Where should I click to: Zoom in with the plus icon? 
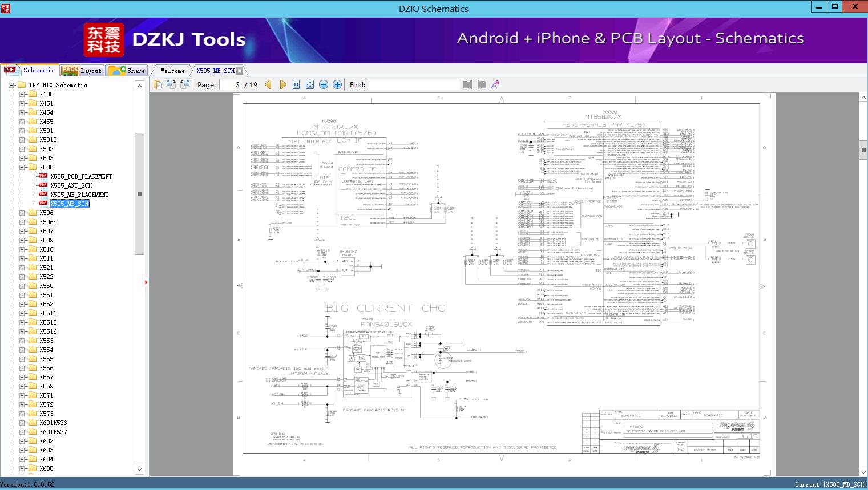click(x=337, y=84)
